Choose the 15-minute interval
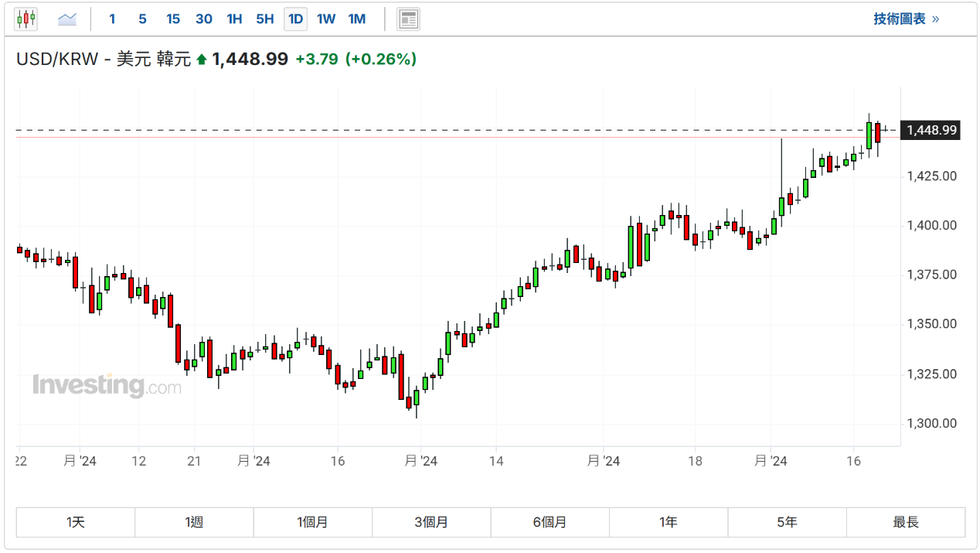The image size is (980, 553). click(173, 19)
